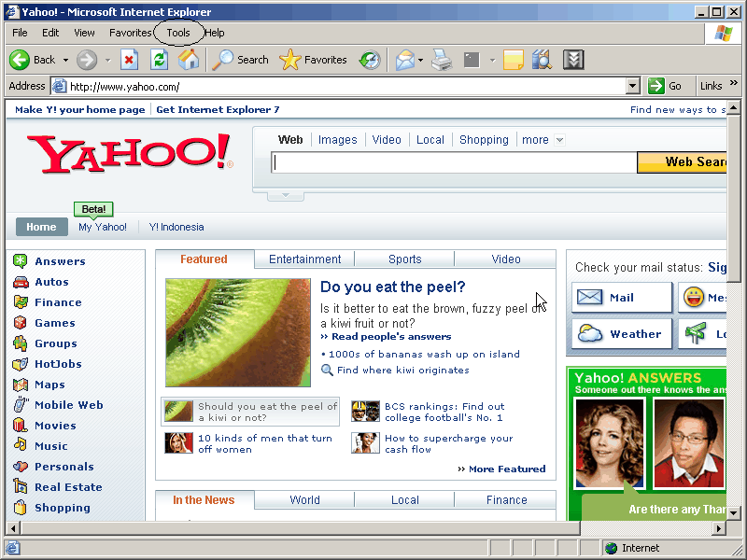Click the Shopping bag icon

click(20, 507)
